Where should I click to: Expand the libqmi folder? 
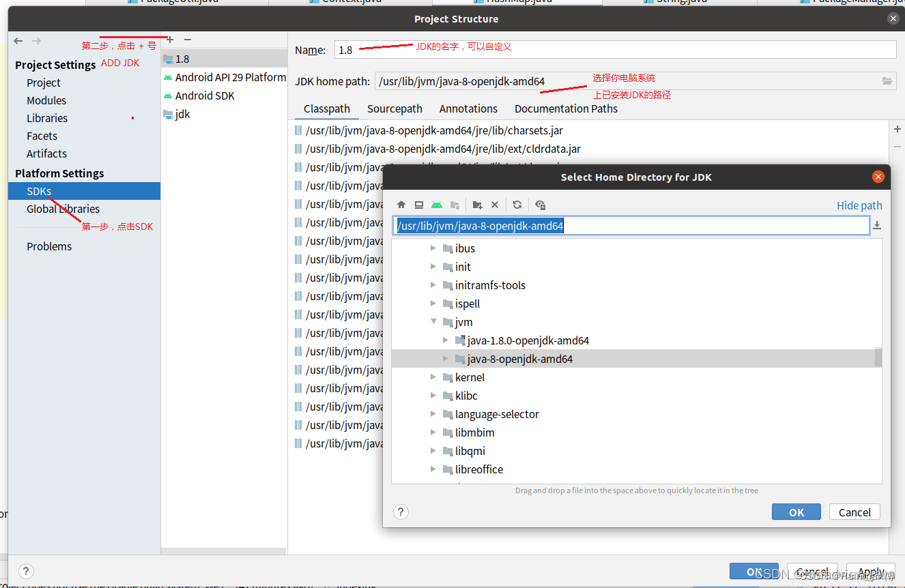[433, 451]
